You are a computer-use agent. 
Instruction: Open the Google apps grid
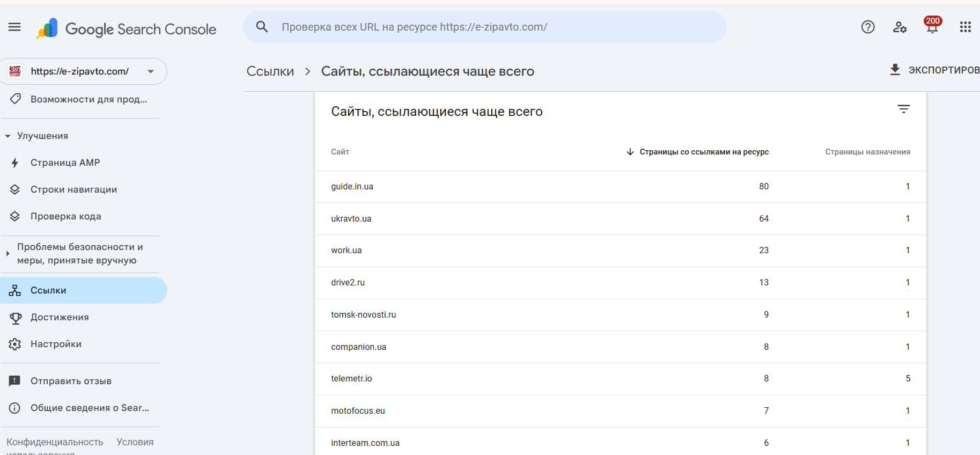click(x=966, y=27)
